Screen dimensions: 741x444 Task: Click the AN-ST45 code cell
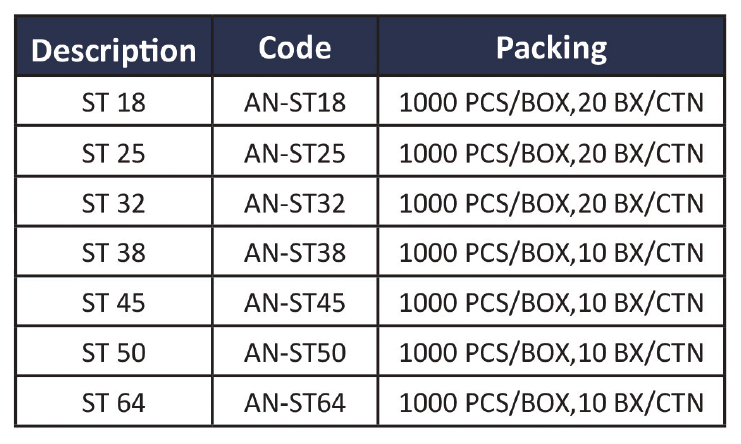[294, 303]
